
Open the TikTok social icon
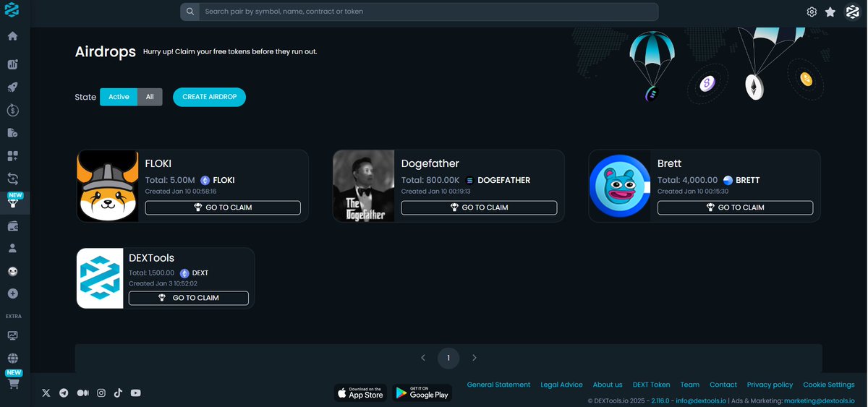click(118, 393)
